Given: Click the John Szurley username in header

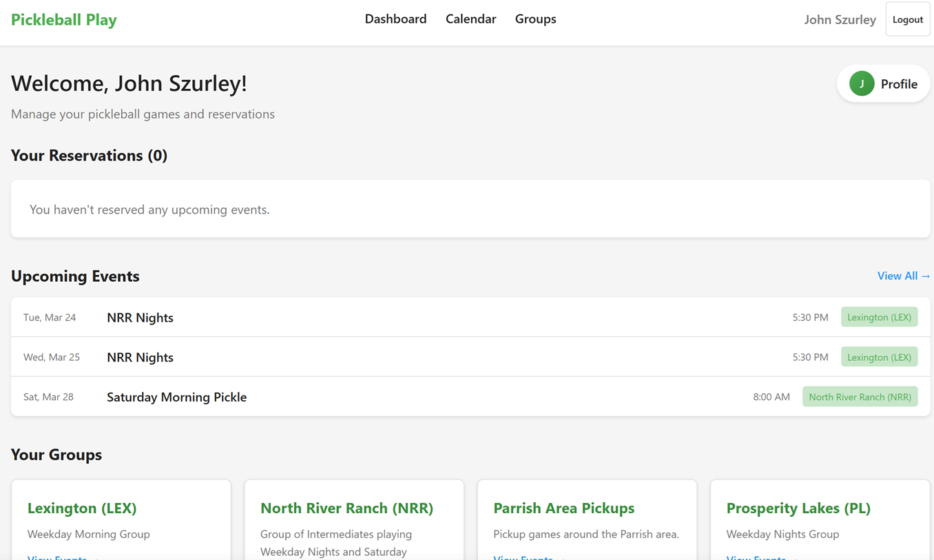Looking at the screenshot, I should pos(840,20).
